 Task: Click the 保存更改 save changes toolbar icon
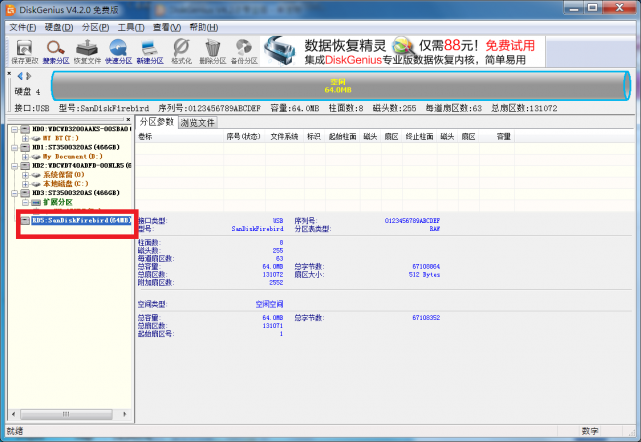click(24, 52)
